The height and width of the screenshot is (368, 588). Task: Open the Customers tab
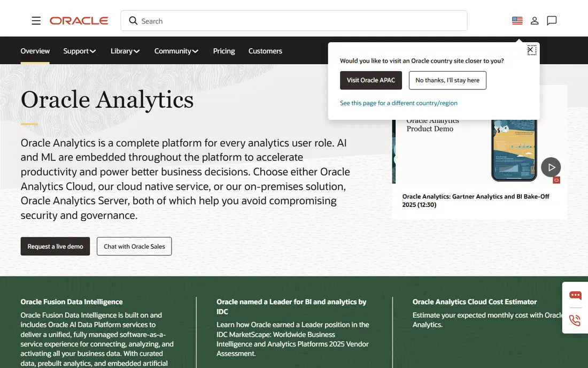pyautogui.click(x=265, y=51)
